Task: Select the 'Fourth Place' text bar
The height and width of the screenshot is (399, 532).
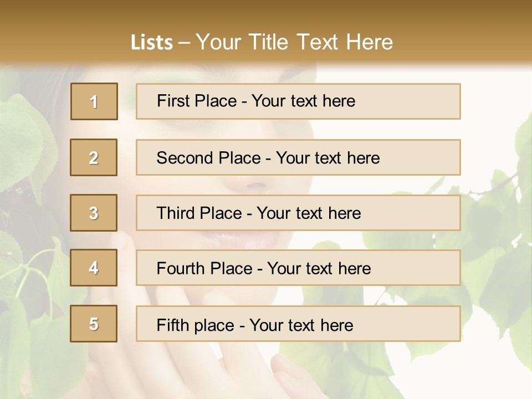Action: 298,268
